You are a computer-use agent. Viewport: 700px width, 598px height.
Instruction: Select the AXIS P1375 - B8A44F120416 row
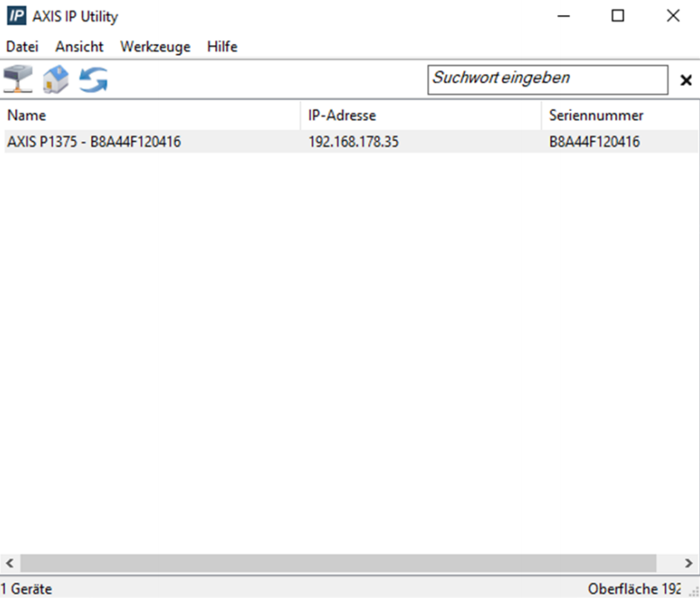pos(351,142)
